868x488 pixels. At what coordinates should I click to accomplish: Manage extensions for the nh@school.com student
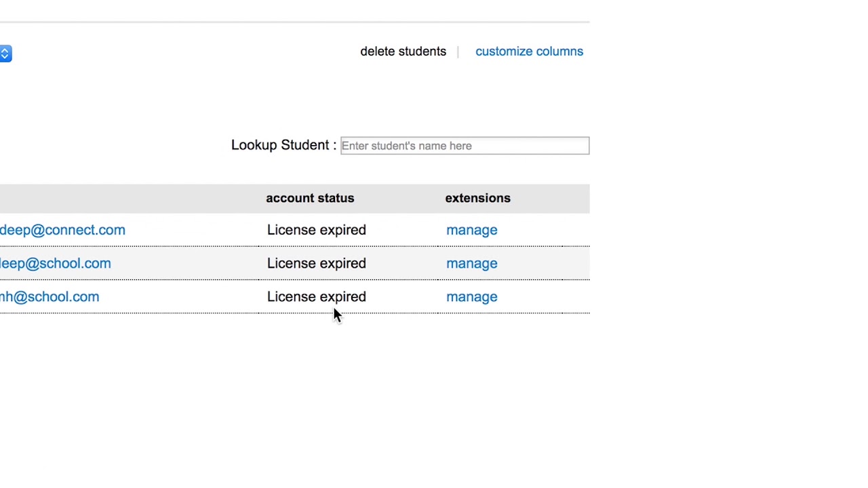471,297
